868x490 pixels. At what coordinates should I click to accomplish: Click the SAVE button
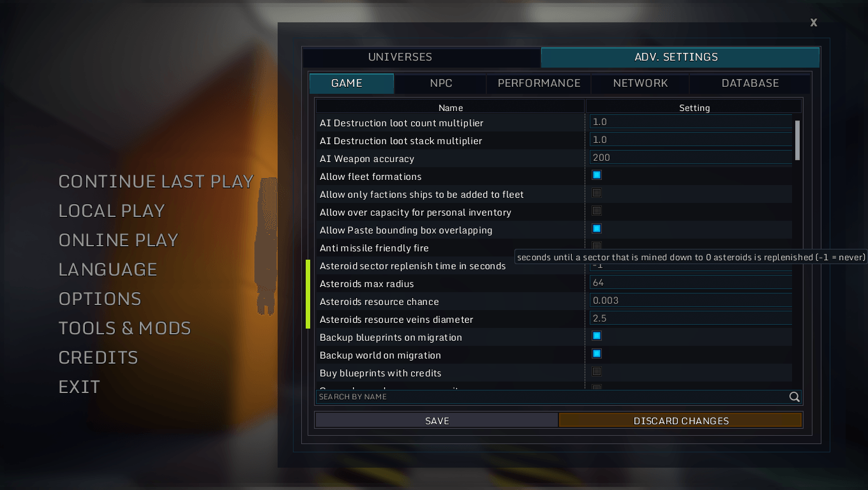tap(437, 421)
